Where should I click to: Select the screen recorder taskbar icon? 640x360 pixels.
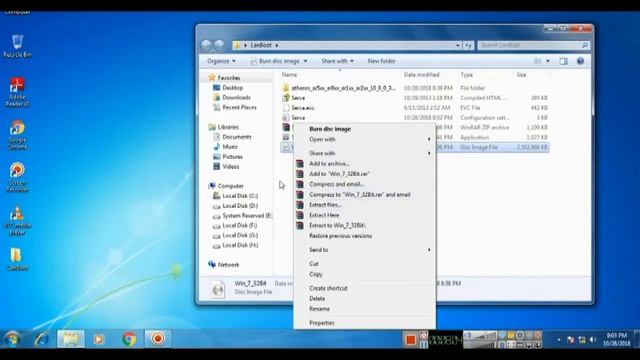click(x=158, y=339)
